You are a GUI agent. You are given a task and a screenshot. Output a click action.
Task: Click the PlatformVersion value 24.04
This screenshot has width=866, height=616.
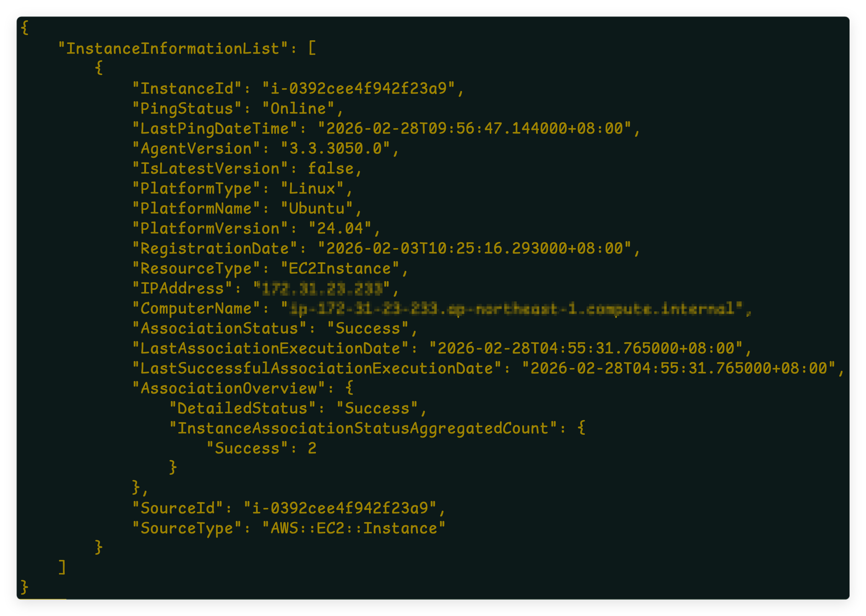[340, 229]
